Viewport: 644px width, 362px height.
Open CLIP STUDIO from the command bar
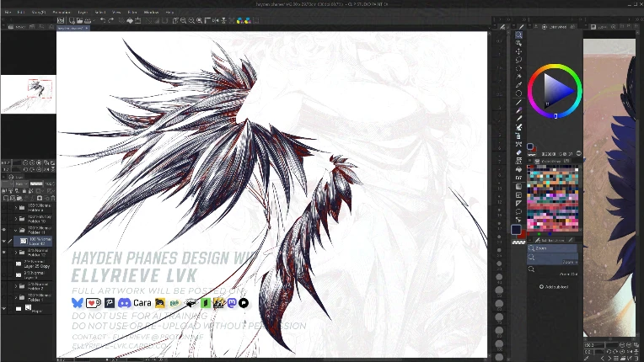point(61,20)
